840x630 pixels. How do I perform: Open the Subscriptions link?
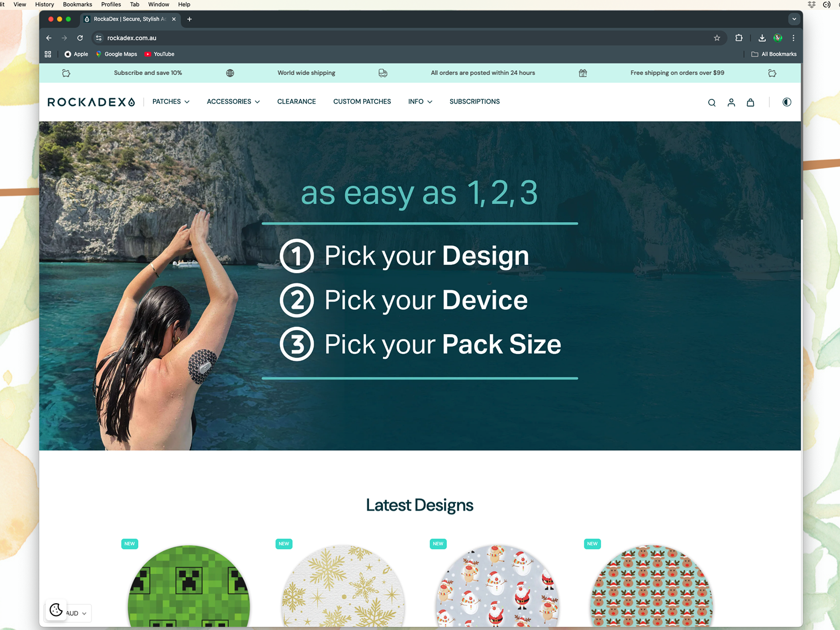(474, 101)
